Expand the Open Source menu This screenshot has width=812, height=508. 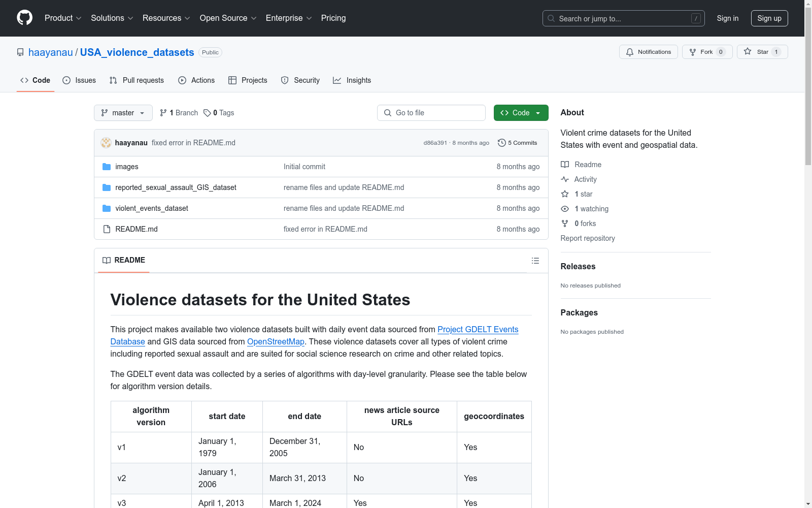click(228, 18)
